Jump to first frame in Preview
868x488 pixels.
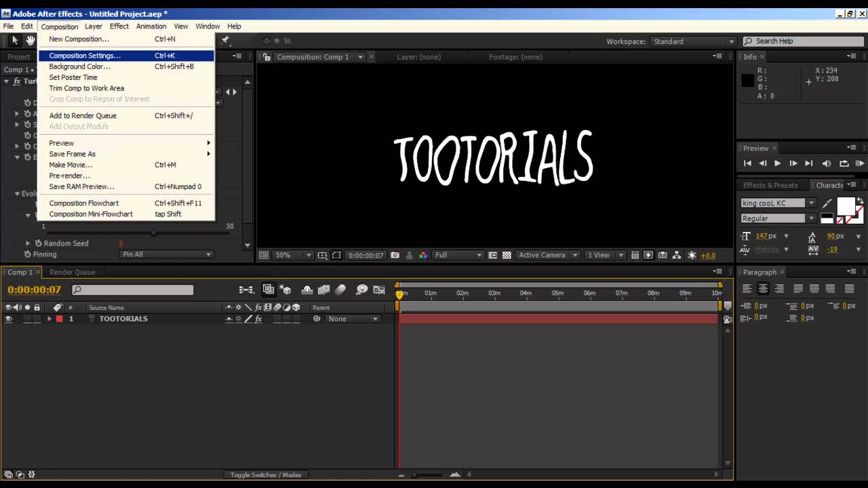(747, 163)
